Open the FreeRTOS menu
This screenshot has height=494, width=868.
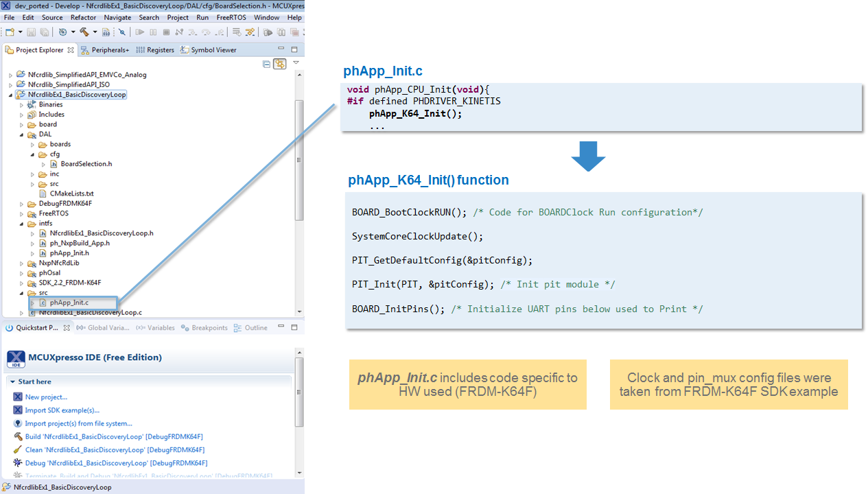coord(231,17)
